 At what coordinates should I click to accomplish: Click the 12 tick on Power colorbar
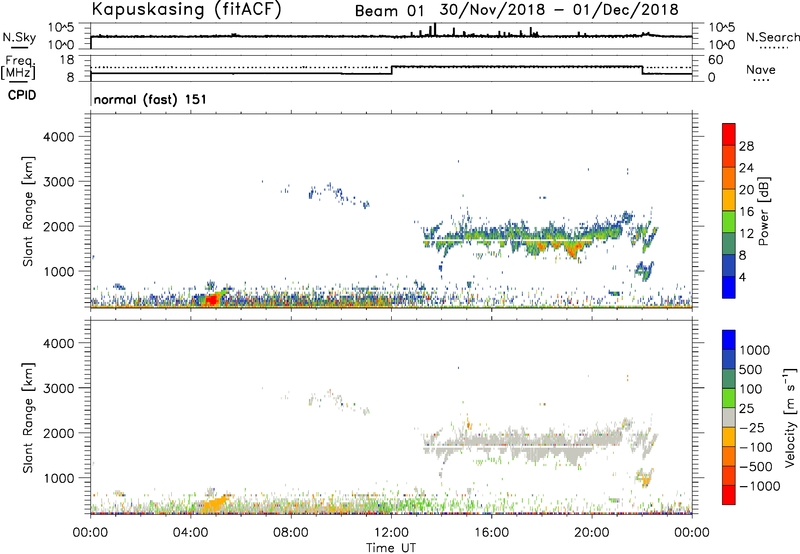(x=746, y=234)
